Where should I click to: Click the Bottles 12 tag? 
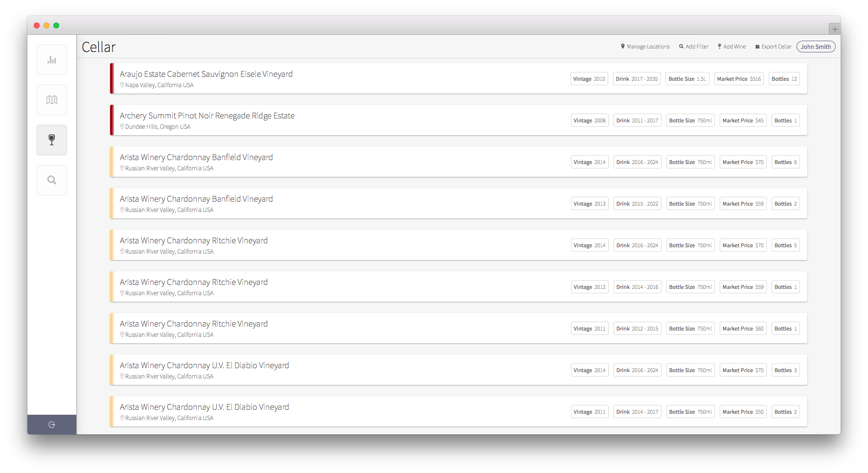tap(784, 79)
